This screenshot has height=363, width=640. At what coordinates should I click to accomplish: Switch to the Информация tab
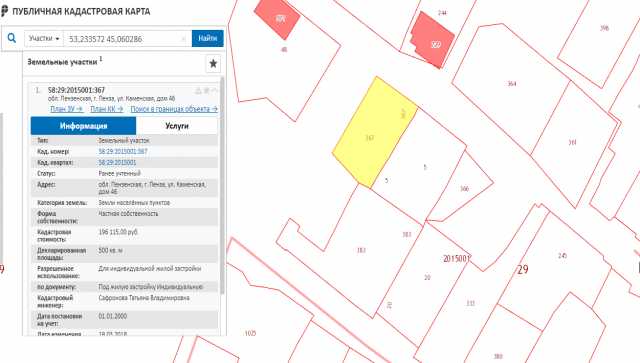pyautogui.click(x=83, y=126)
